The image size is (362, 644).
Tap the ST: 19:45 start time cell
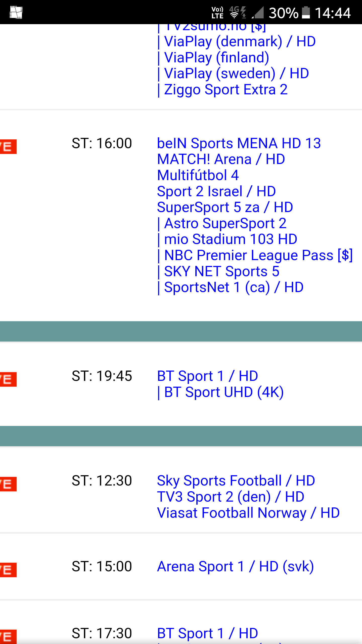coord(102,376)
